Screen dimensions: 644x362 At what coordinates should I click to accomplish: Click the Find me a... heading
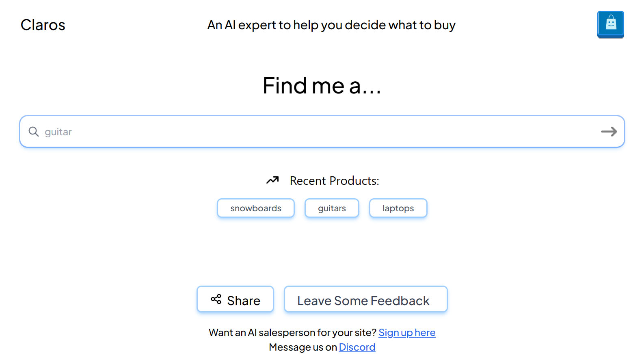[x=322, y=85]
